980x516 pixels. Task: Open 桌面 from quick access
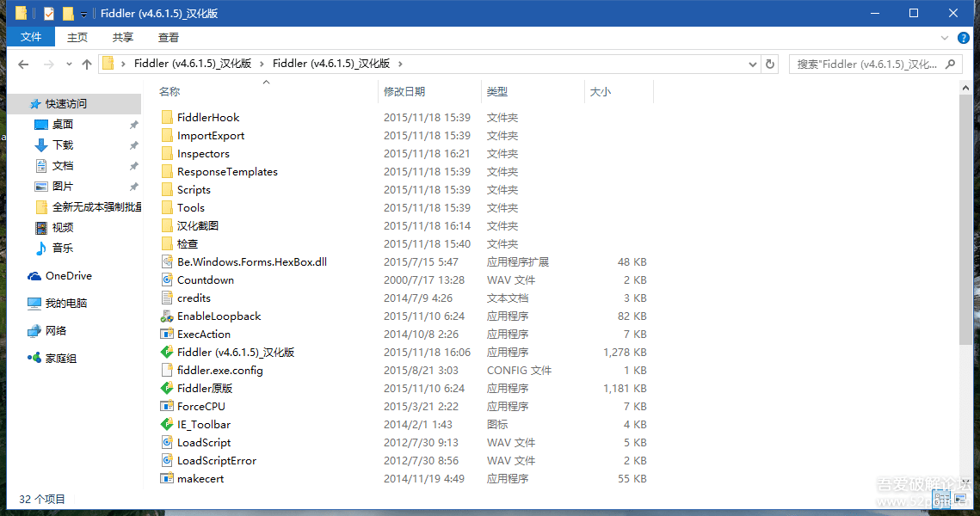point(53,125)
